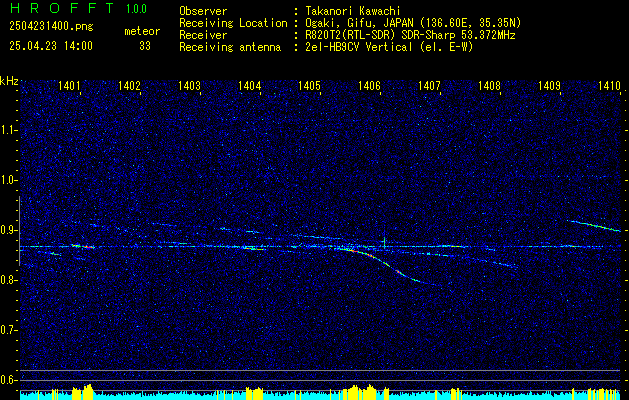Click the 1.1 kHz frequency label
This screenshot has width=629, height=400.
point(8,130)
